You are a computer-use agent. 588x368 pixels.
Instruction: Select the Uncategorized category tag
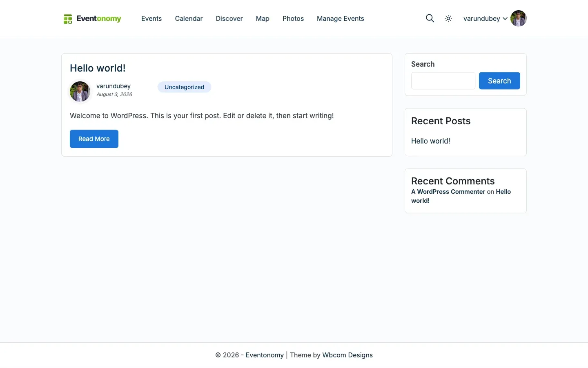tap(184, 87)
